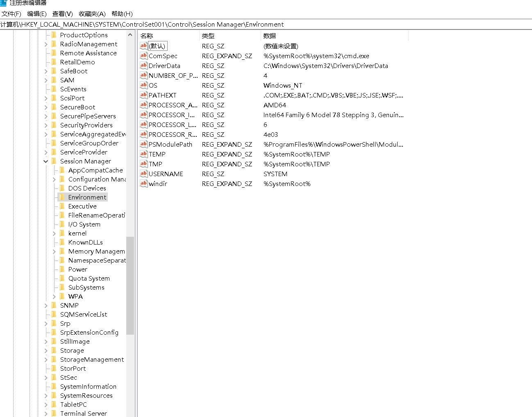Click the folder icon for KnownDLLs
Image resolution: width=532 pixels, height=417 pixels.
(62, 242)
